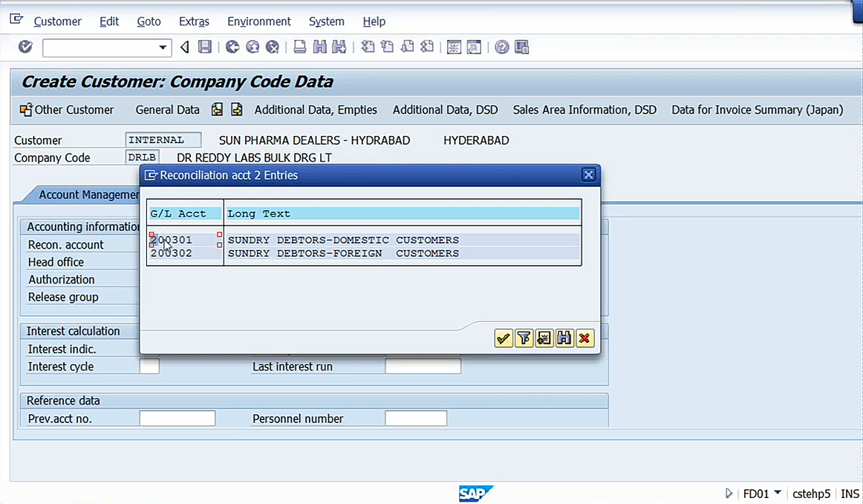The height and width of the screenshot is (504, 863).
Task: Open the Goto menu
Action: (x=149, y=22)
